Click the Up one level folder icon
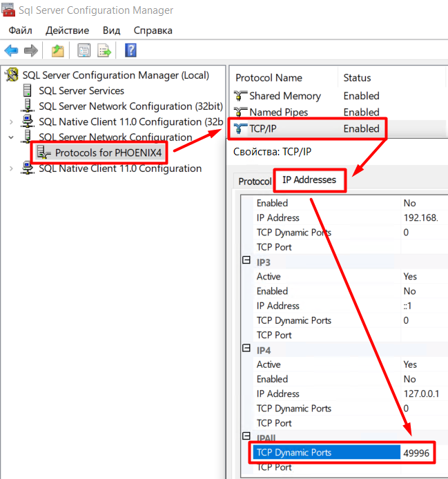Viewport: 448px width, 479px height. coord(58,50)
